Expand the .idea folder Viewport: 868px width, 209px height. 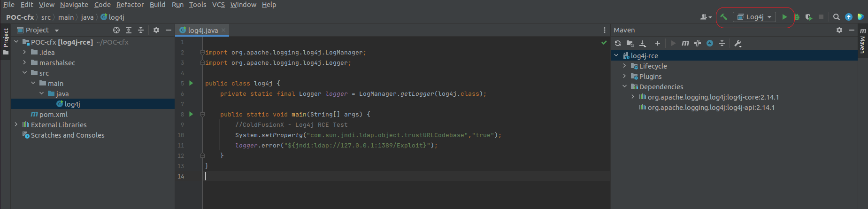[25, 52]
